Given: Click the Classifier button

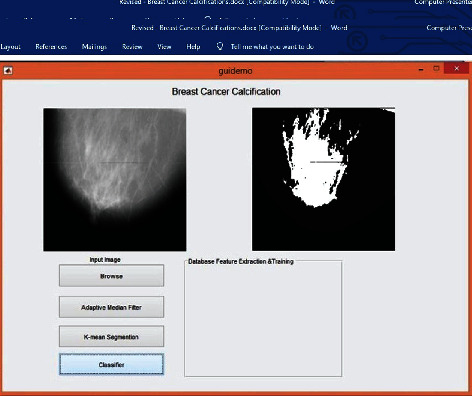Looking at the screenshot, I should pyautogui.click(x=111, y=364).
